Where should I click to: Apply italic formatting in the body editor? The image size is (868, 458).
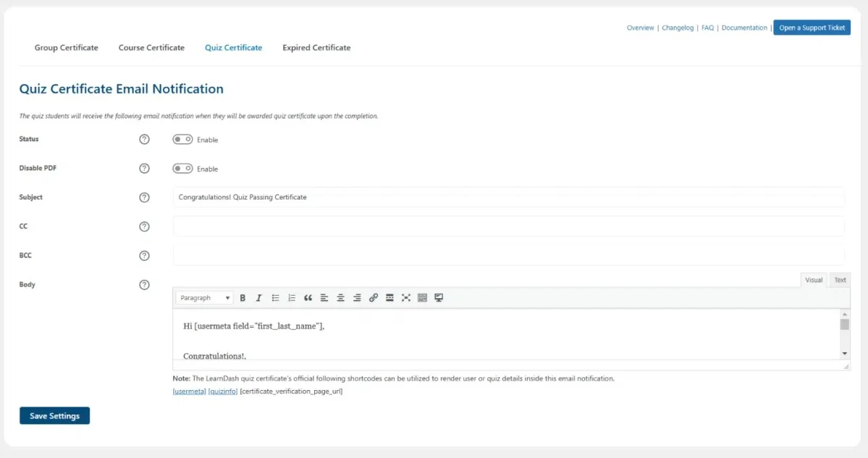pos(258,297)
